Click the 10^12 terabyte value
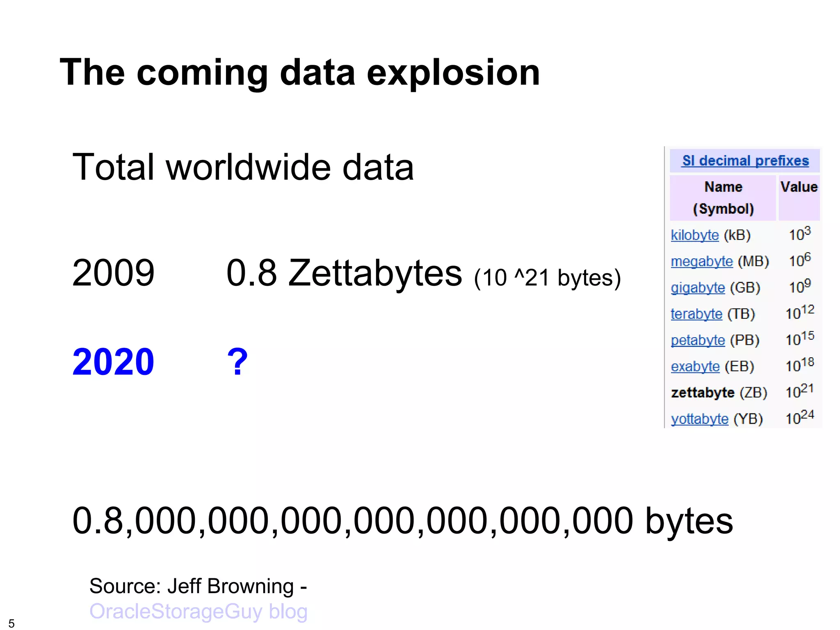 [x=799, y=312]
